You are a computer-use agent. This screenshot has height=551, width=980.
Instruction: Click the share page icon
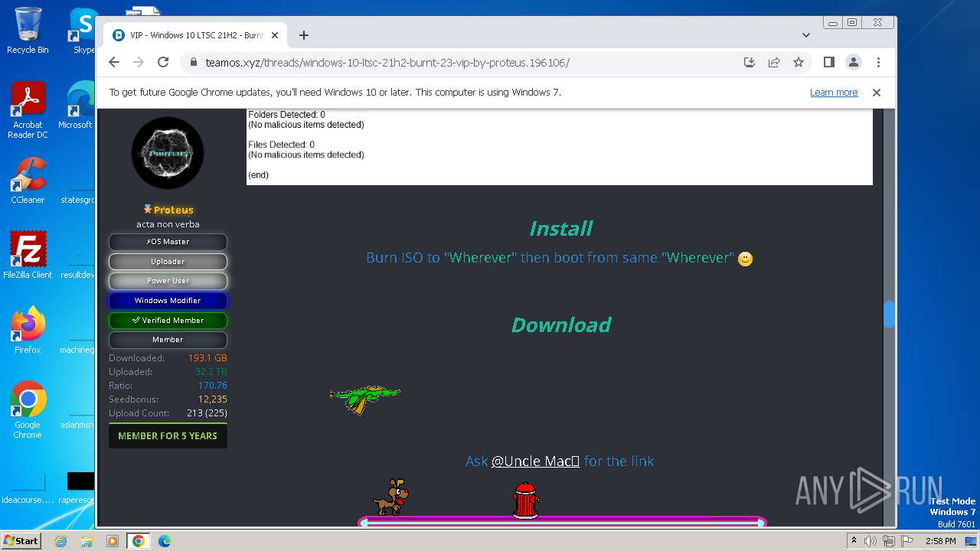click(x=774, y=62)
